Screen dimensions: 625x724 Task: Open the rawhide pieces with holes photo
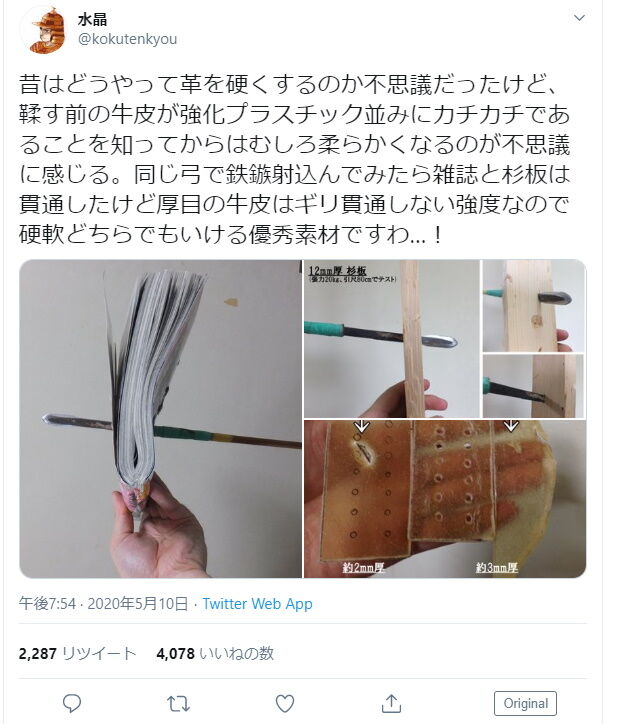pyautogui.click(x=445, y=499)
